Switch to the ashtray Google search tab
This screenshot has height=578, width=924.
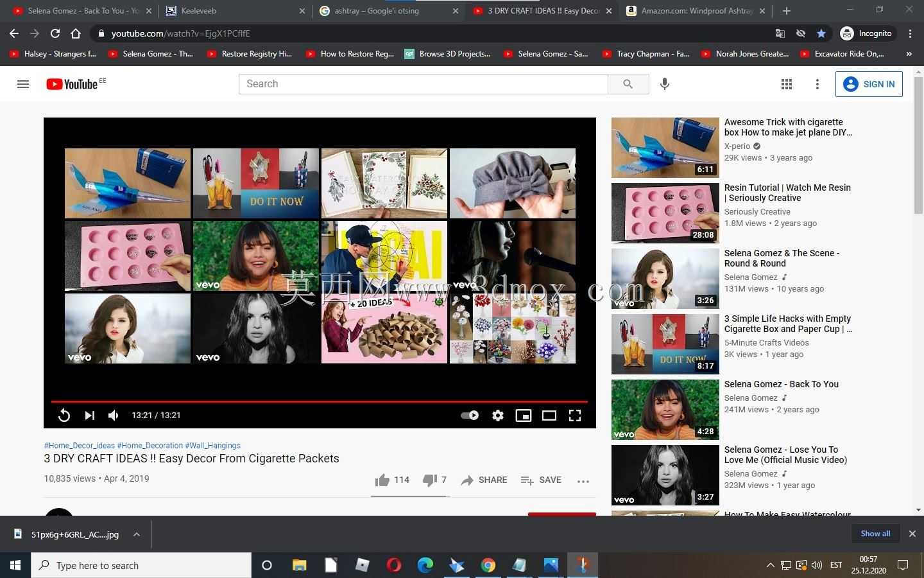click(x=389, y=11)
